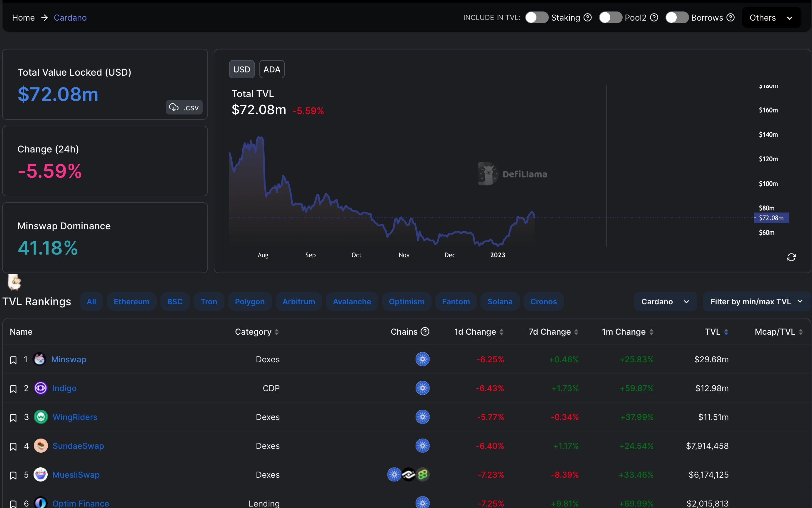Viewport: 812px width, 508px height.
Task: Bookmark the Indigo protocol row
Action: (x=13, y=389)
